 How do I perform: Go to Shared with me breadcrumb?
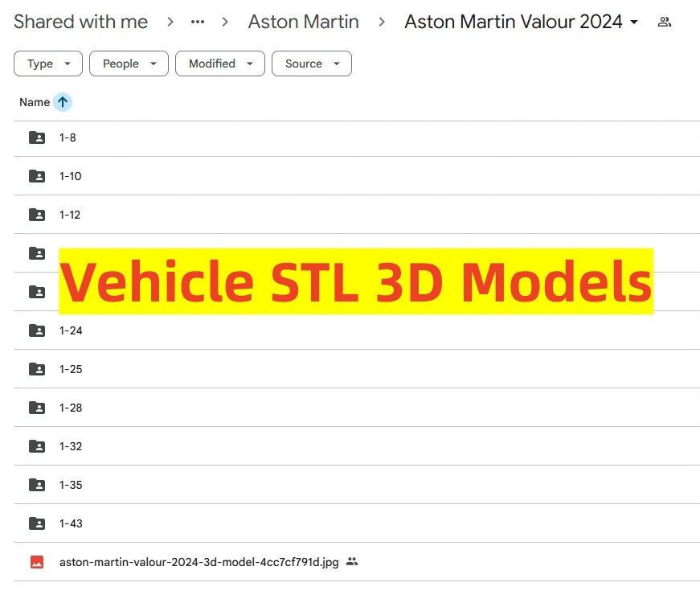click(81, 22)
